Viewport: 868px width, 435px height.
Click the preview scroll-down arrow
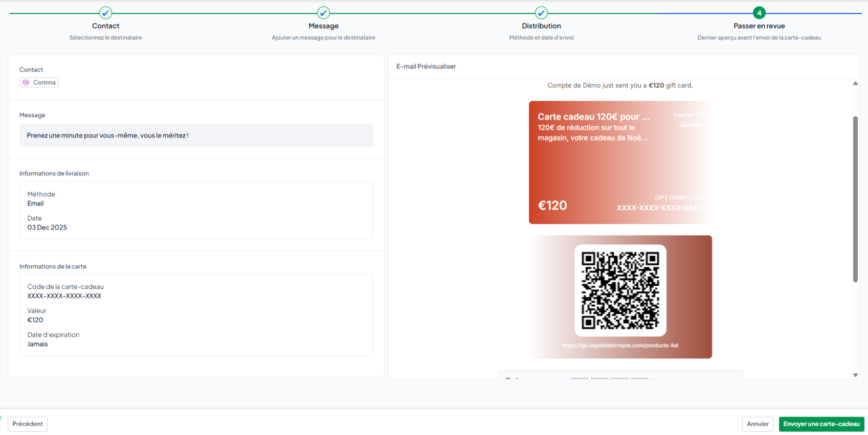pyautogui.click(x=855, y=375)
